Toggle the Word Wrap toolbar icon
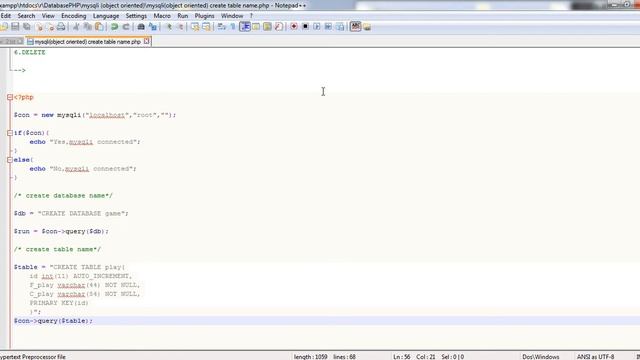 click(x=222, y=27)
